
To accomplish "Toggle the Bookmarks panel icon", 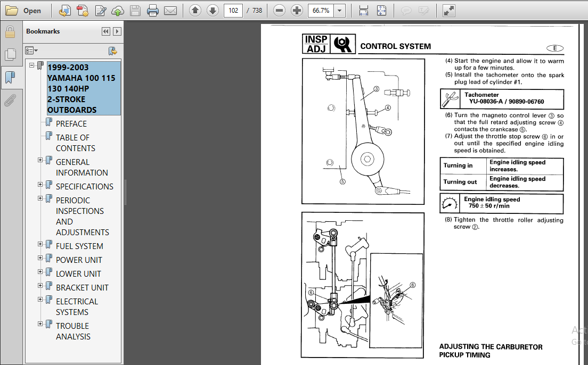I will [10, 78].
